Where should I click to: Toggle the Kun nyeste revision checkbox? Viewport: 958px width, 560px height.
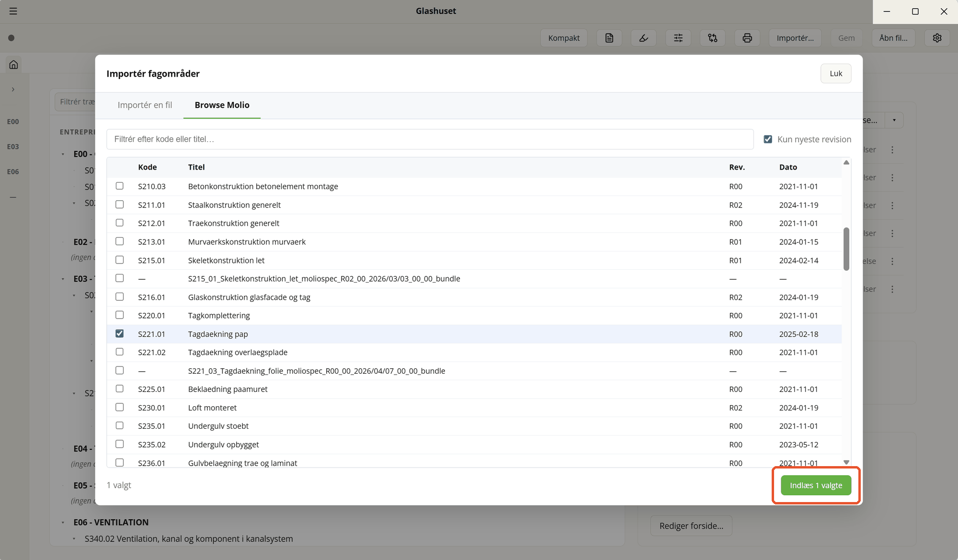768,139
